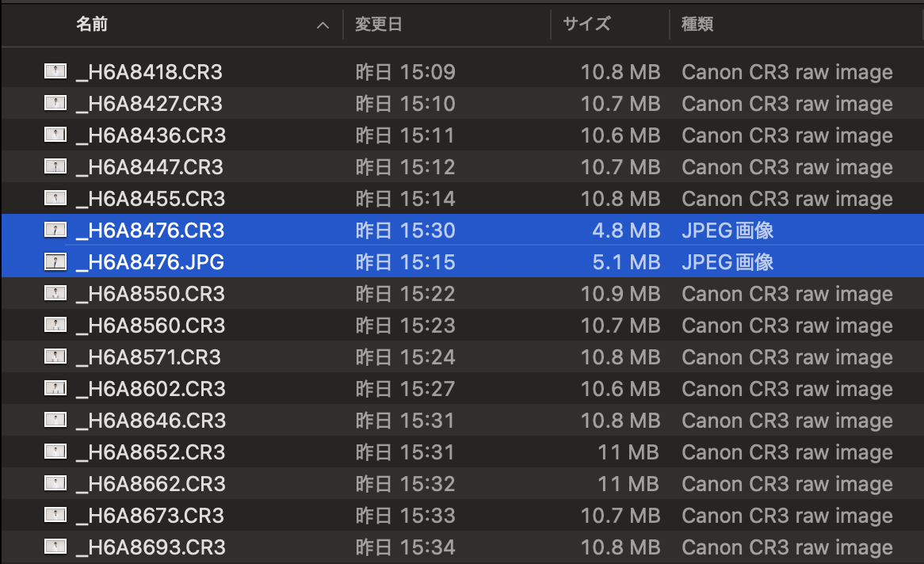924x564 pixels.
Task: Click the thumbnail icon of _H6A8571.CR3
Action: [55, 357]
